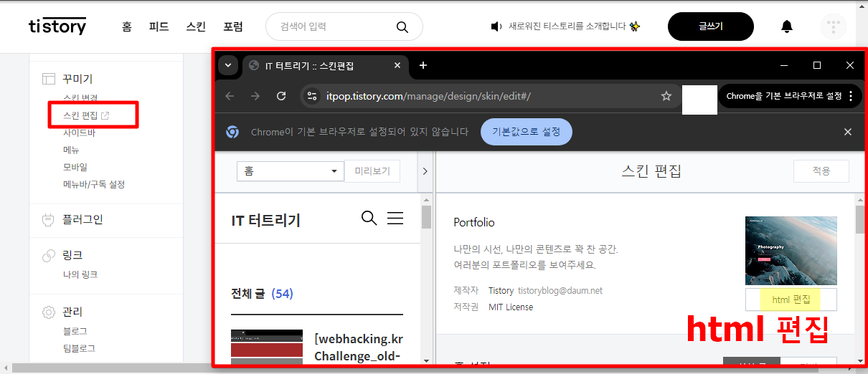Select the 스킨 편집 tab in Chrome

click(326, 65)
